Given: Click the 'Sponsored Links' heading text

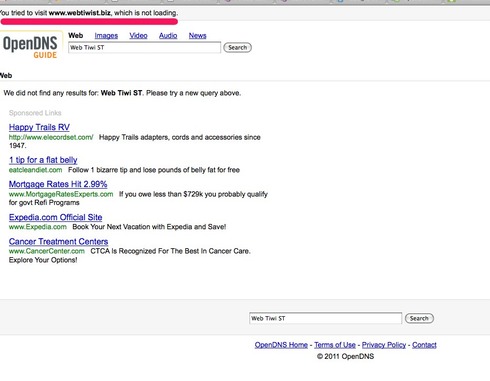Looking at the screenshot, I should pyautogui.click(x=35, y=113).
